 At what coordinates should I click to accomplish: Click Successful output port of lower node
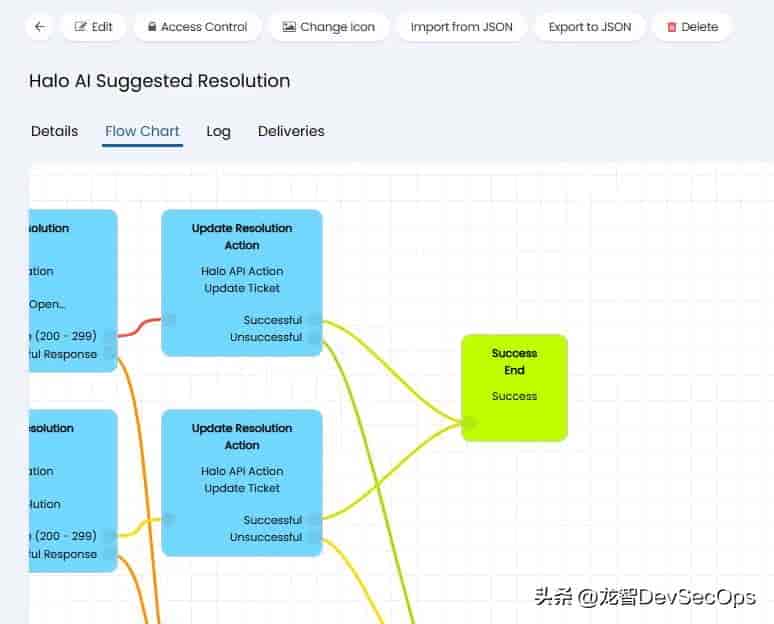[x=314, y=520]
